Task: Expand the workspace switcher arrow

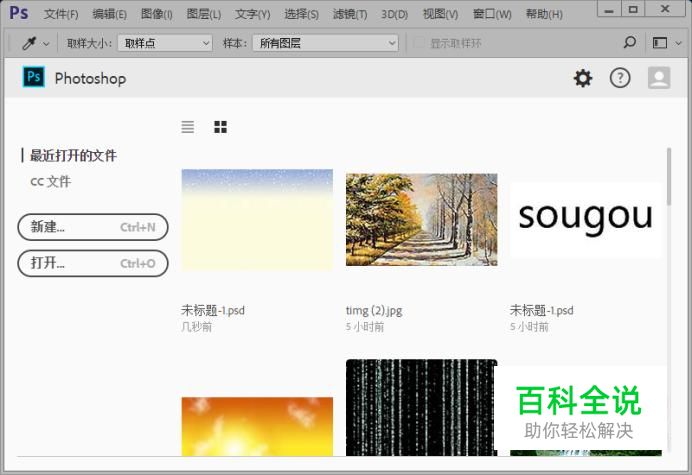Action: 679,43
